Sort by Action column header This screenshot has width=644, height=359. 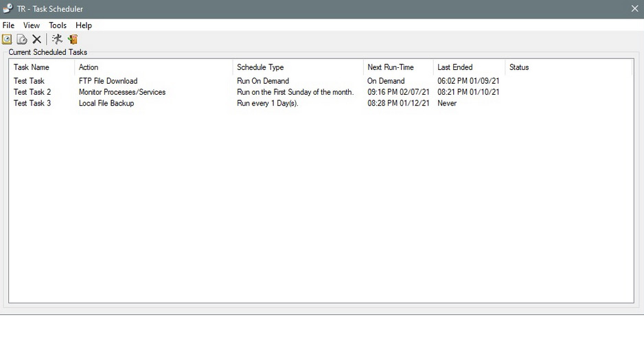pyautogui.click(x=153, y=67)
